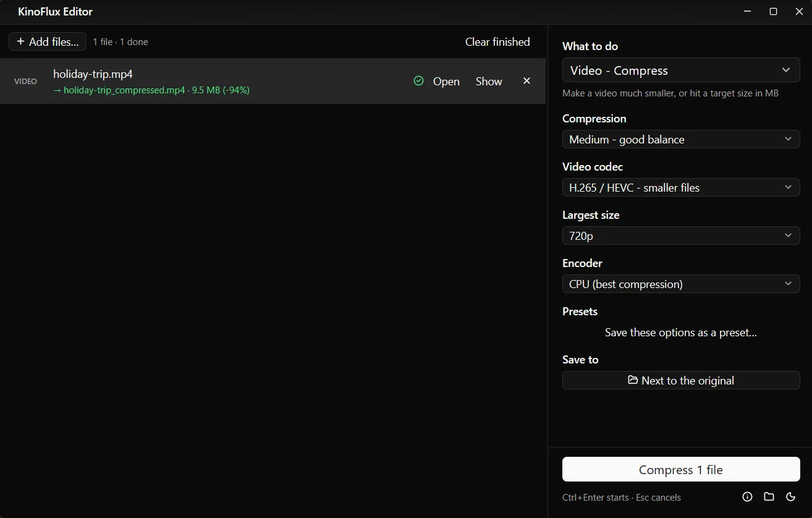Click the "KinoFlux Editor" window title

56,12
